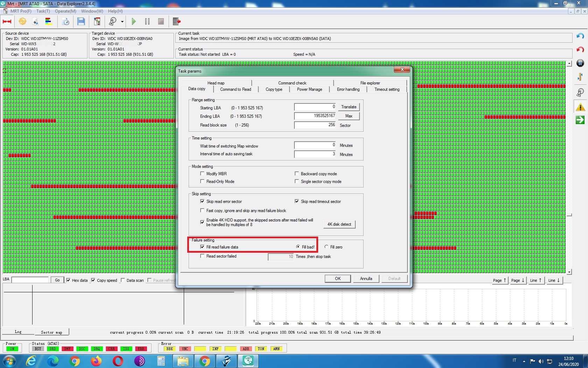Viewport: 588px width, 368px height.
Task: Click the green arrow icon in the right sidebar
Action: coord(580,120)
